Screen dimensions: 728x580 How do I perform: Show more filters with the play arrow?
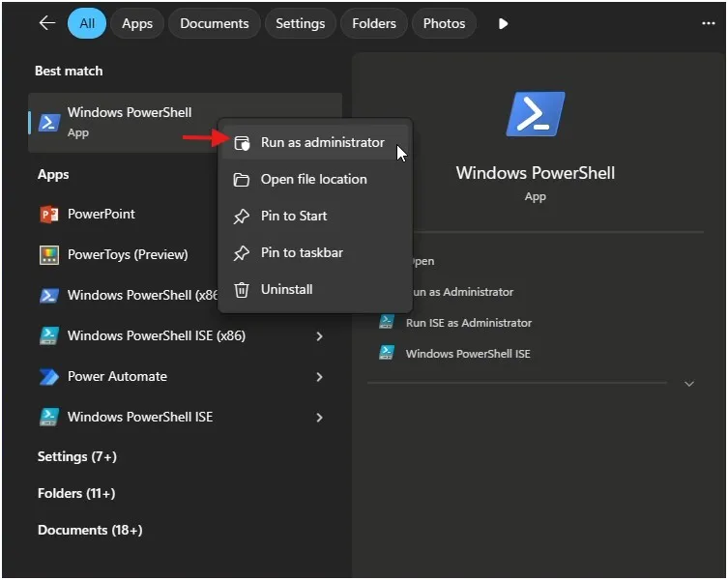click(x=503, y=23)
